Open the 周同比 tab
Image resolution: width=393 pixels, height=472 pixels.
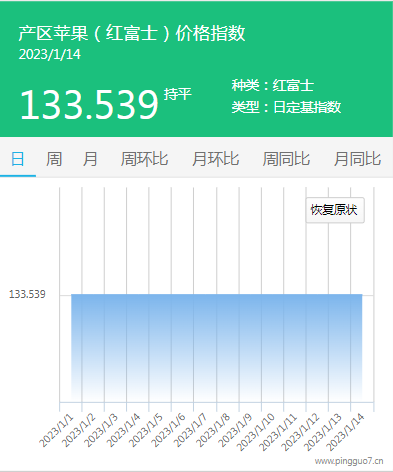(286, 159)
